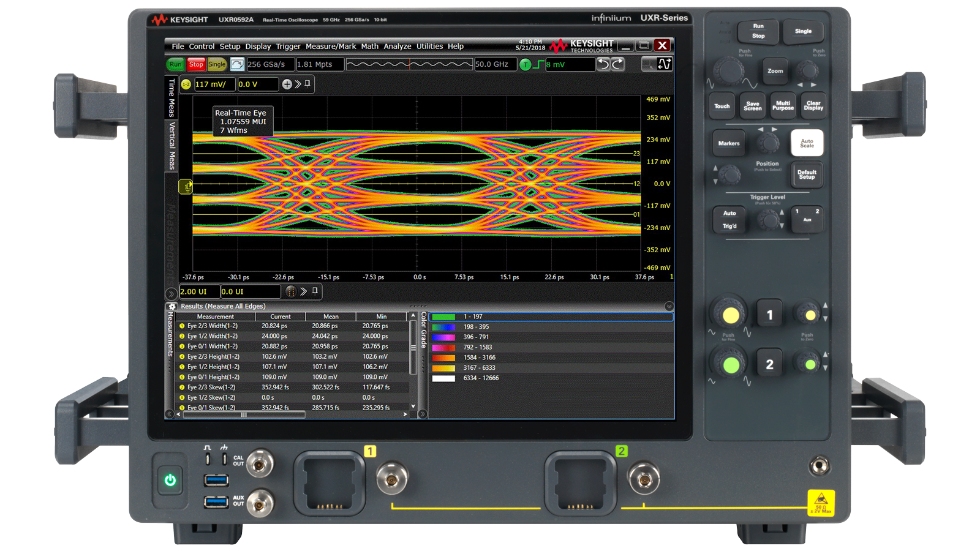Click the green Run button on screen
The height and width of the screenshot is (551, 980).
[175, 64]
